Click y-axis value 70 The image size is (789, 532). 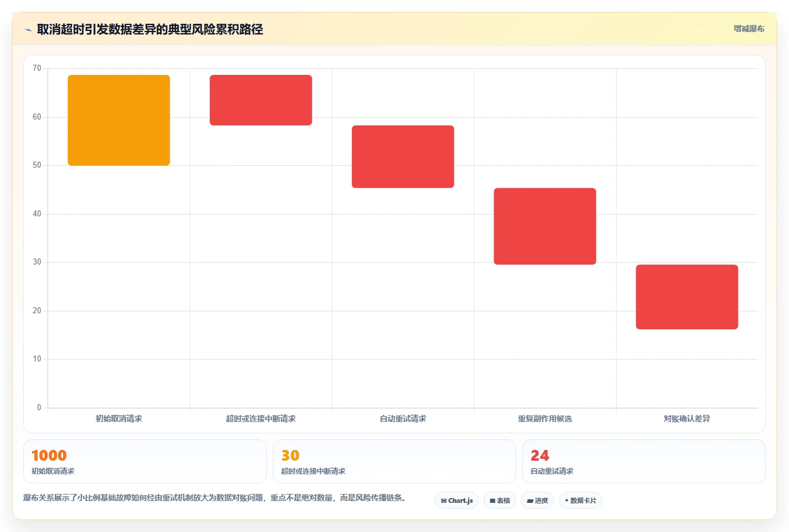pyautogui.click(x=37, y=68)
